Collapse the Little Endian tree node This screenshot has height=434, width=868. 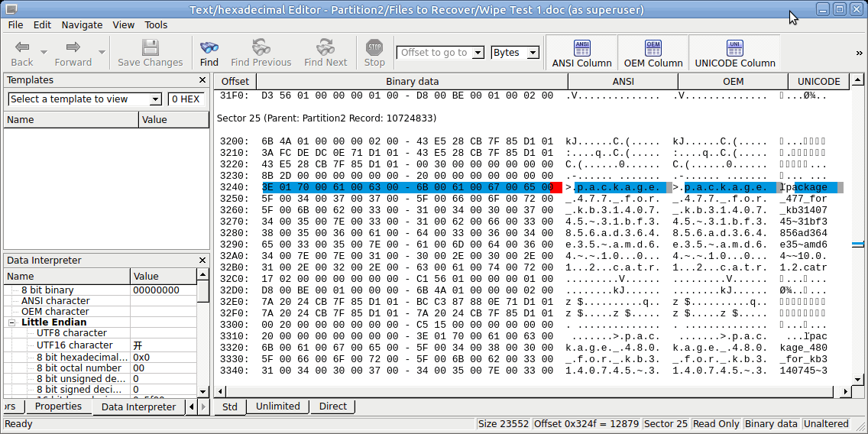pyautogui.click(x=13, y=322)
